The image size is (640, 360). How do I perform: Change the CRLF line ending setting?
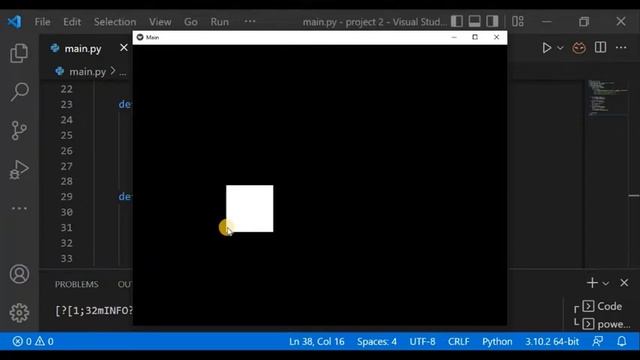tap(458, 341)
